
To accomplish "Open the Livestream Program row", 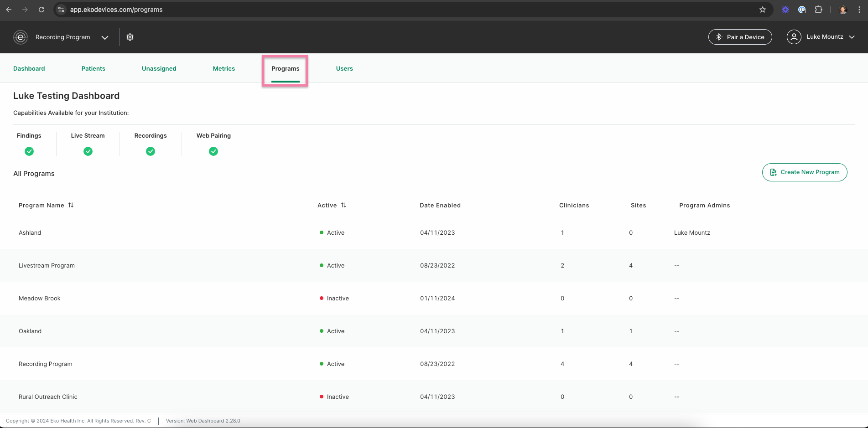I will tap(434, 265).
